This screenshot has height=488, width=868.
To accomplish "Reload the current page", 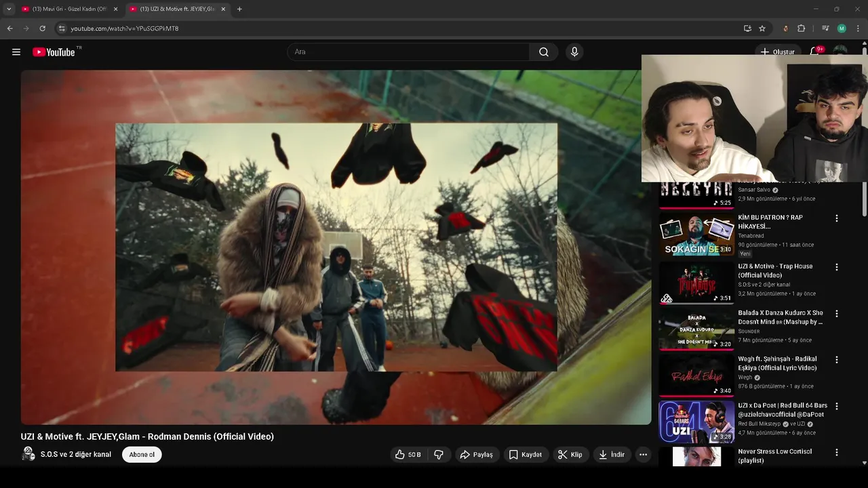I will coord(42,28).
